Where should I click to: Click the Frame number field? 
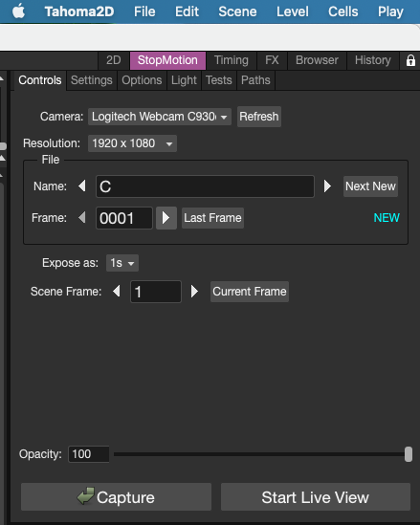[124, 218]
